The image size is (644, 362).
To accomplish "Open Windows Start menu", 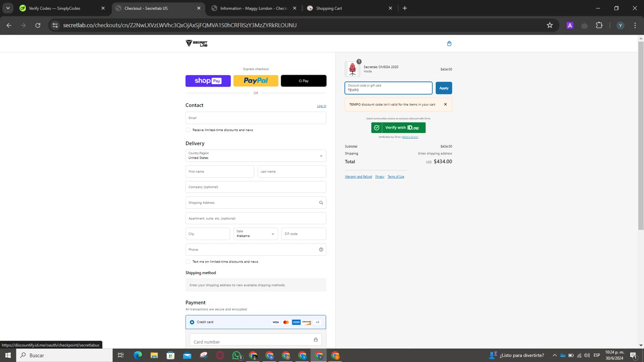I will pos(8,355).
